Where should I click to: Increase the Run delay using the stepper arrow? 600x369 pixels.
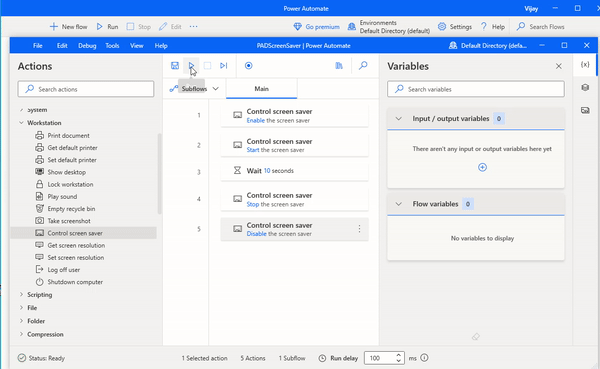(398, 354)
